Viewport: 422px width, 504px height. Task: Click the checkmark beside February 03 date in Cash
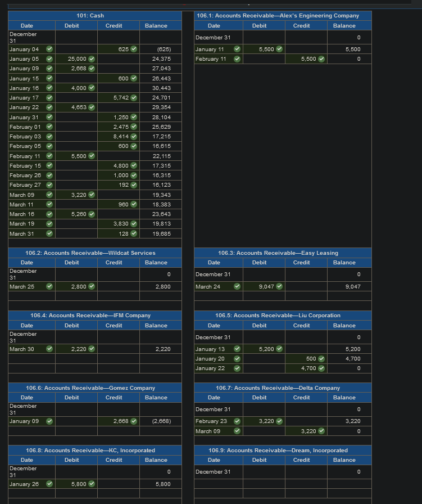click(x=49, y=137)
